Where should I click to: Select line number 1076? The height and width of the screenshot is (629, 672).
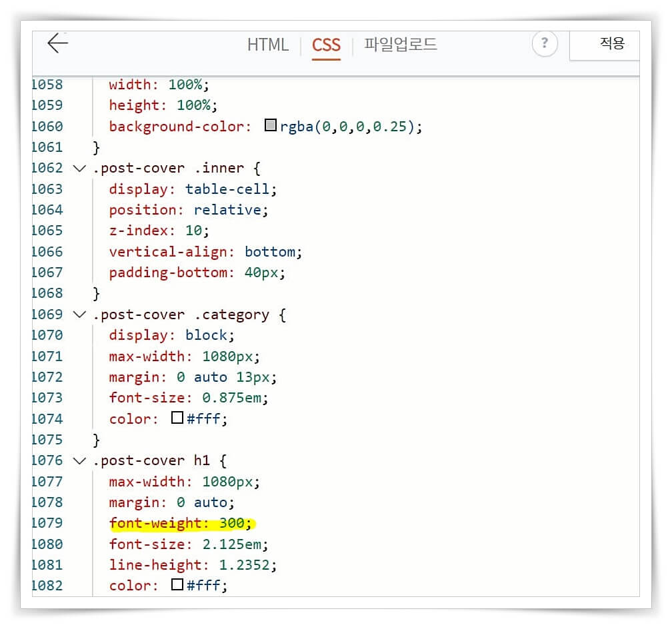[x=47, y=460]
